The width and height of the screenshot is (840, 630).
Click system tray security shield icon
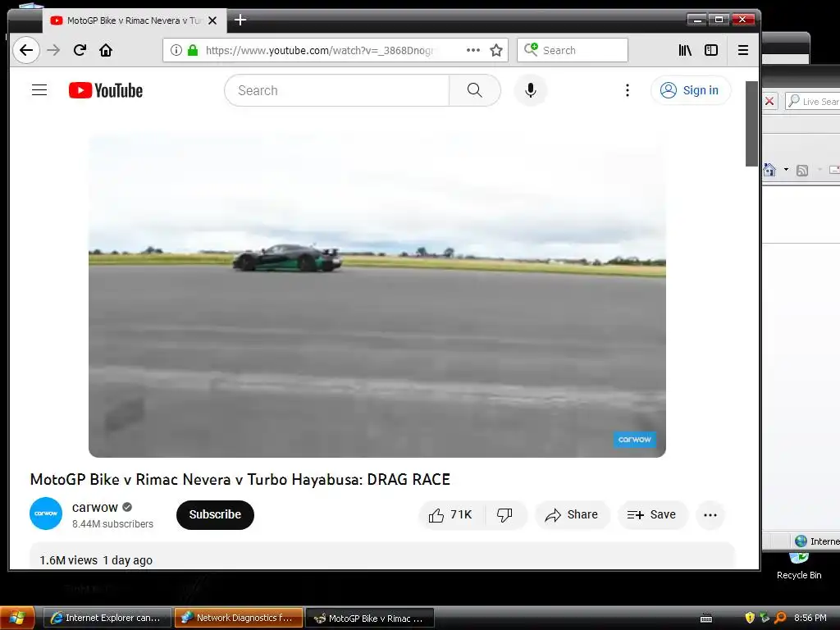(750, 618)
